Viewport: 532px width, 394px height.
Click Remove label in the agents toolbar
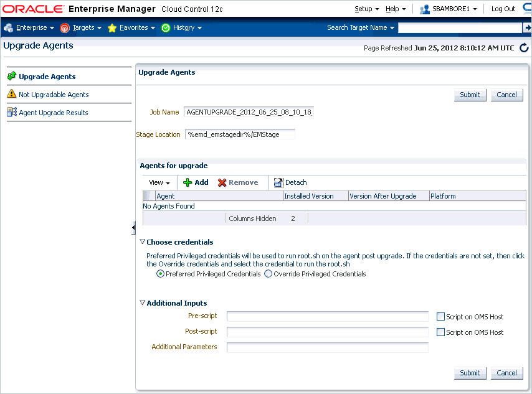pos(244,182)
